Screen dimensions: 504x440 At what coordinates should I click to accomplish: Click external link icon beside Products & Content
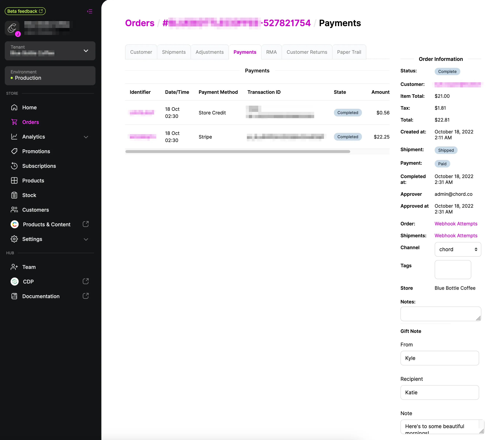[86, 224]
